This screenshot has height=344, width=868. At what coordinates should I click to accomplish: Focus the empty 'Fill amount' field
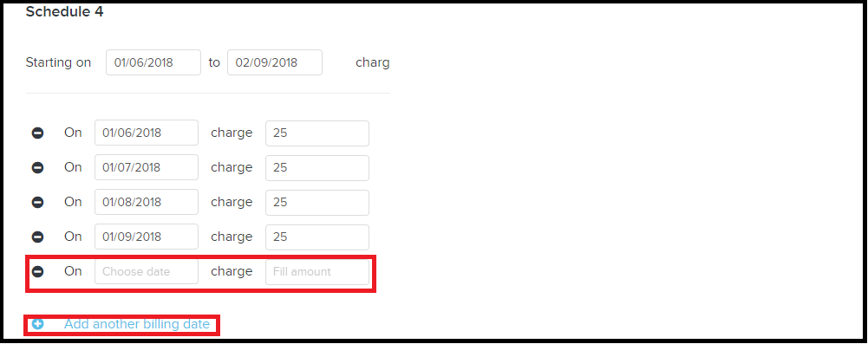tap(317, 271)
